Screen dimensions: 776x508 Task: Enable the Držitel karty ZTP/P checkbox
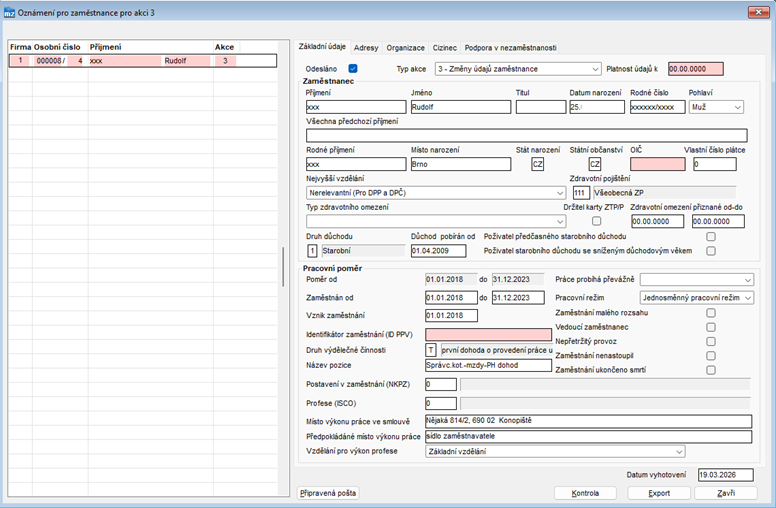pos(596,221)
